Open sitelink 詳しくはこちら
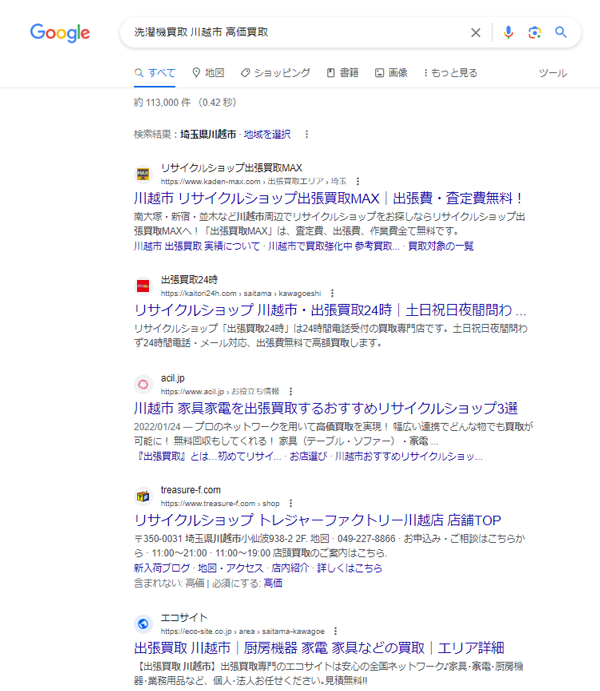This screenshot has width=600, height=691. point(350,568)
